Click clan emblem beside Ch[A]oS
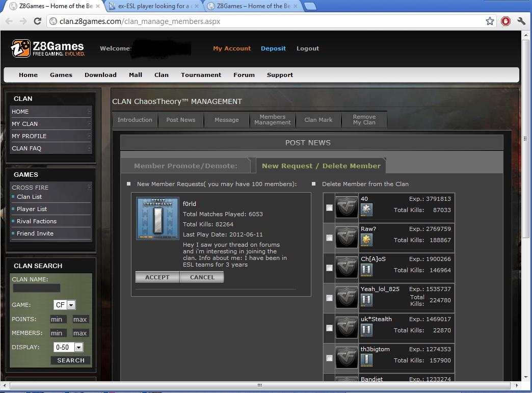Screen dimensions: 532x393 347,268
